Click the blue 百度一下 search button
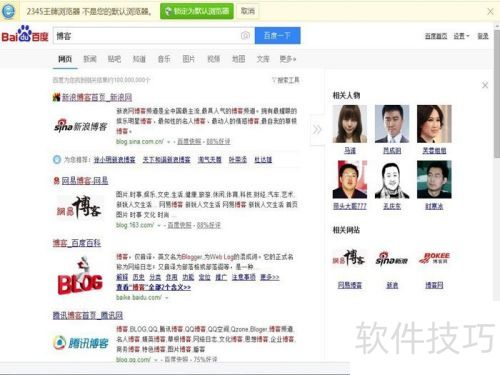The width and height of the screenshot is (500, 375). (x=278, y=36)
